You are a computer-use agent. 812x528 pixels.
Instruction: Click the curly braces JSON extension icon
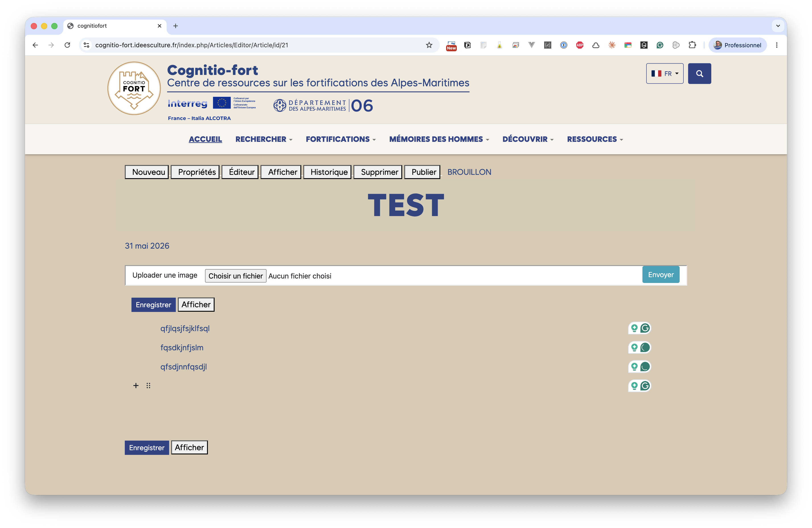547,45
